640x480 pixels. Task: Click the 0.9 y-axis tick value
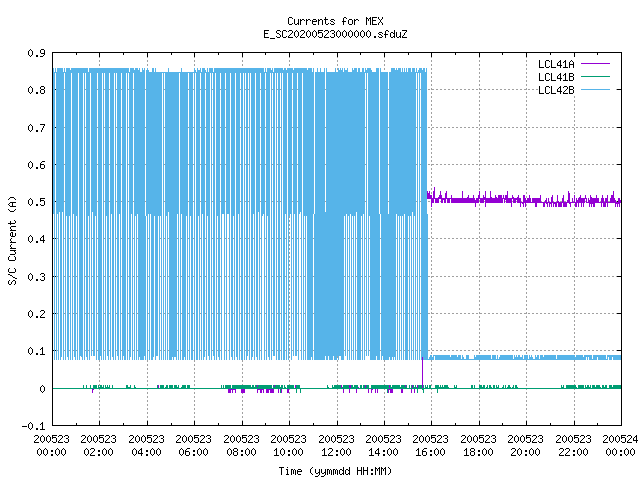pos(36,53)
